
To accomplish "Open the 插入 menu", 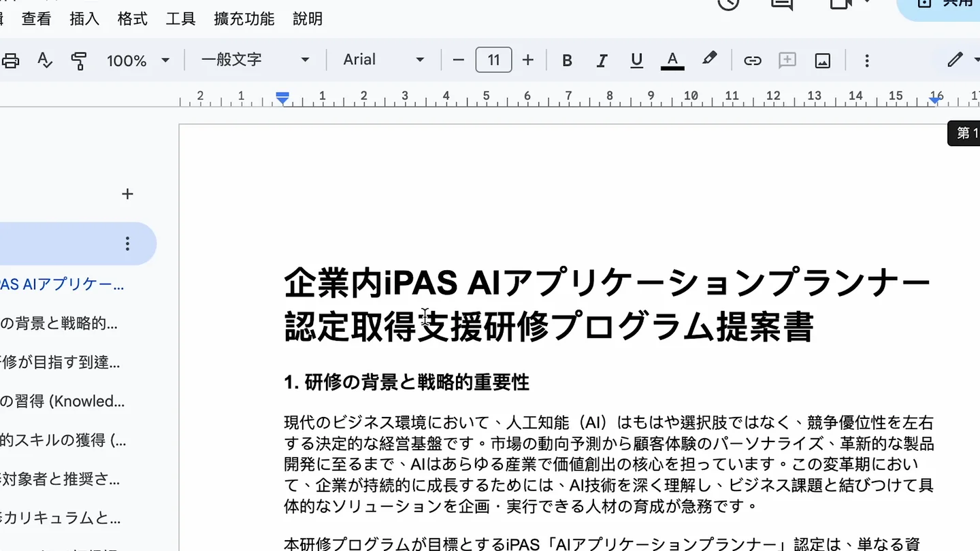I will (x=84, y=19).
